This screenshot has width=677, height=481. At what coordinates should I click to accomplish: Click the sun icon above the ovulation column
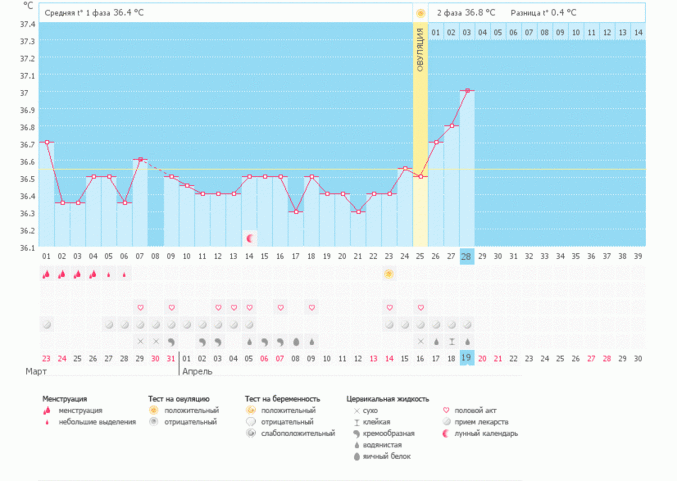point(420,12)
